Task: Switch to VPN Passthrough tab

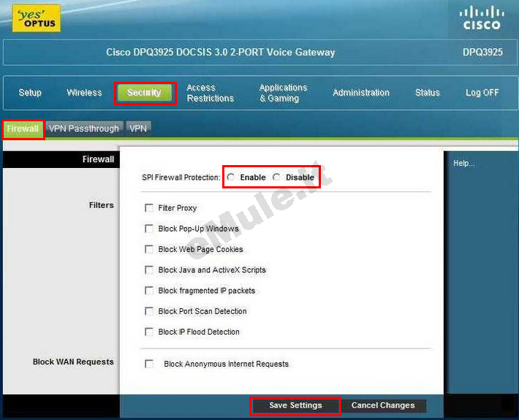Action: (x=84, y=129)
